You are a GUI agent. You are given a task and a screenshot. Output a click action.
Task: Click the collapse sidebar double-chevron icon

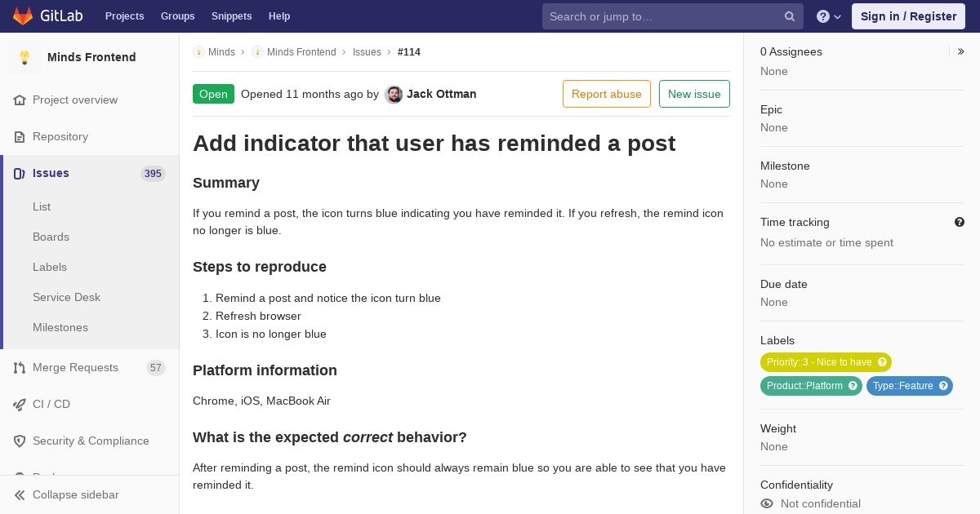pos(20,494)
